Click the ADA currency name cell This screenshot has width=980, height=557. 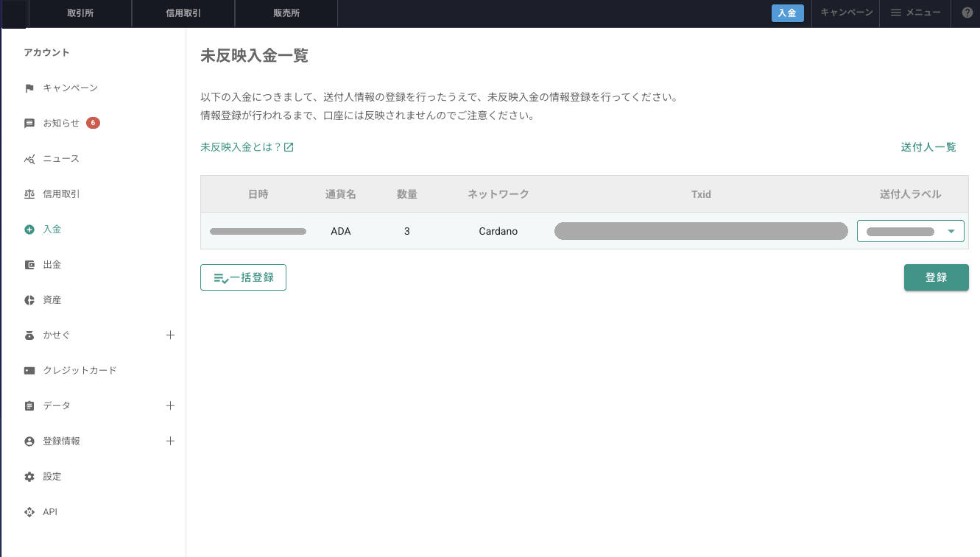[x=341, y=231]
